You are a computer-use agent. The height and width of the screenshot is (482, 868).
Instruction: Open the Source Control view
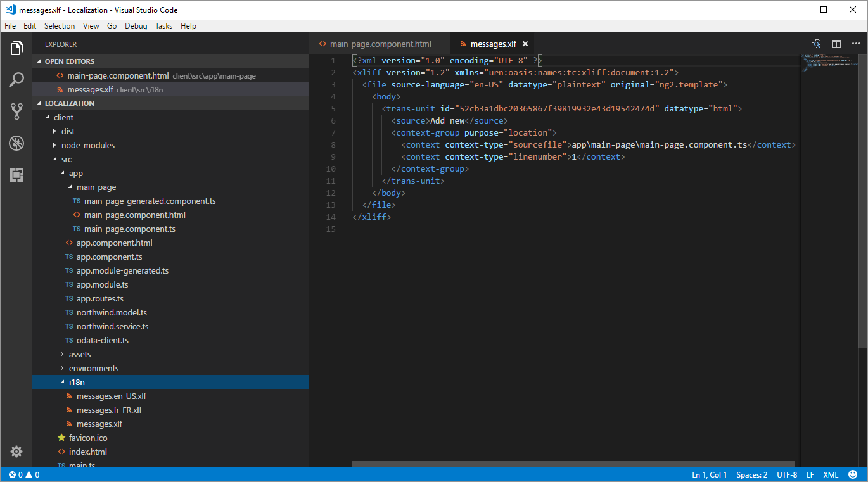tap(16, 111)
